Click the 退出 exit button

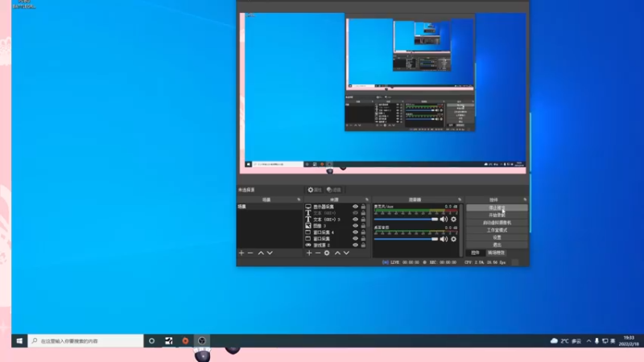tap(497, 245)
